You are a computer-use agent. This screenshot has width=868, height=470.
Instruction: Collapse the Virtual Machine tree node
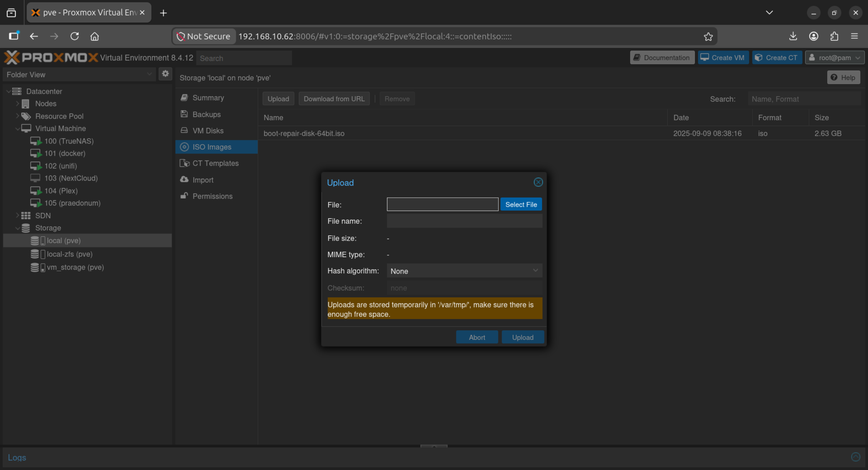coord(17,128)
